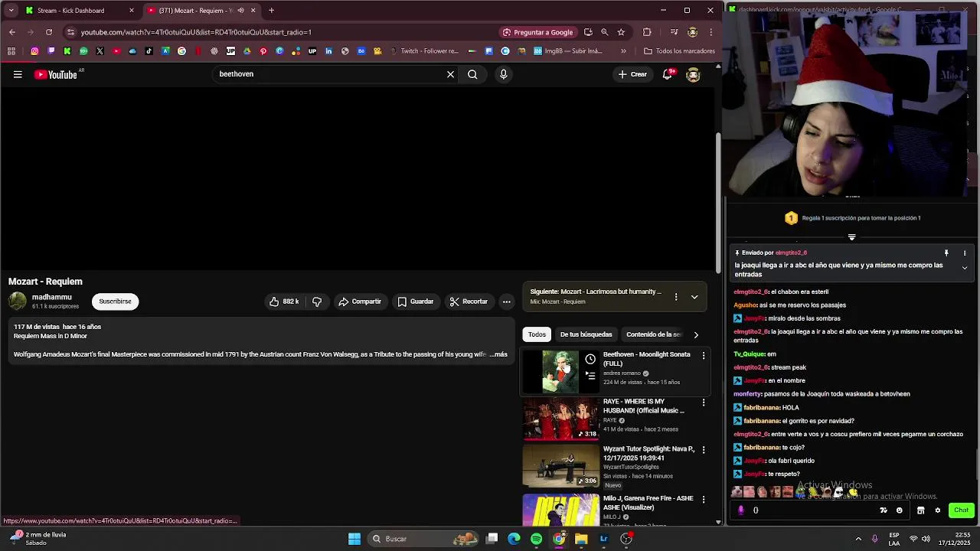The image size is (980, 551).
Task: Clear the beethoven search text
Action: 450,74
